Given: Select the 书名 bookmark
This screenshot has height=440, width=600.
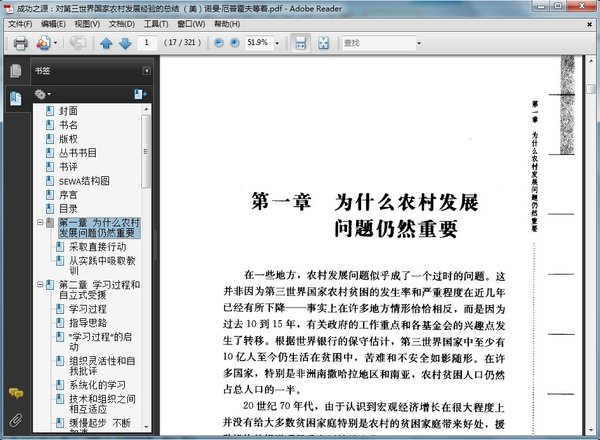Looking at the screenshot, I should point(68,125).
